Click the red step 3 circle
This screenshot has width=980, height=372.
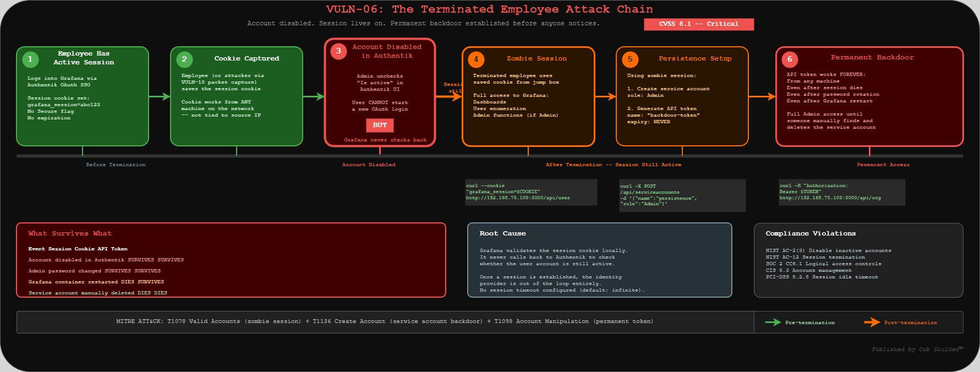pyautogui.click(x=338, y=51)
